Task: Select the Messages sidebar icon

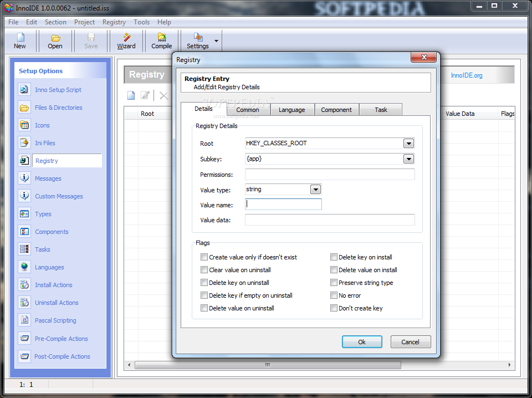Action: click(x=24, y=178)
